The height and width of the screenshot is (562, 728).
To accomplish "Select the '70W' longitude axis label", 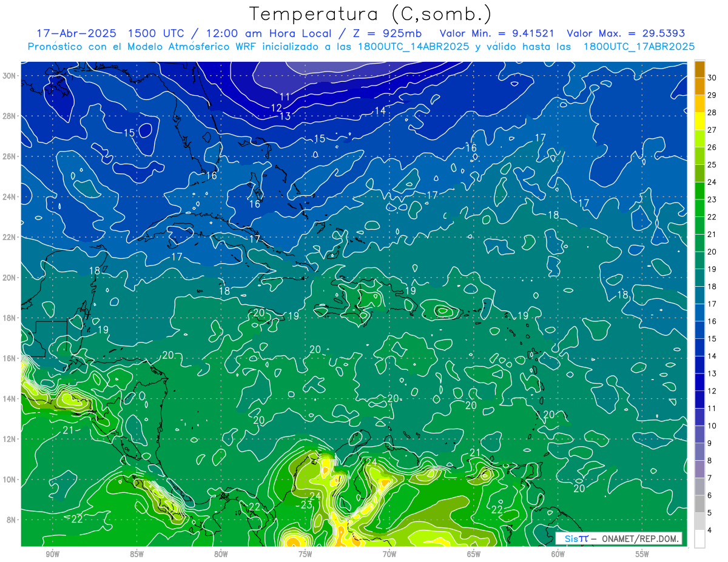I will [x=389, y=554].
